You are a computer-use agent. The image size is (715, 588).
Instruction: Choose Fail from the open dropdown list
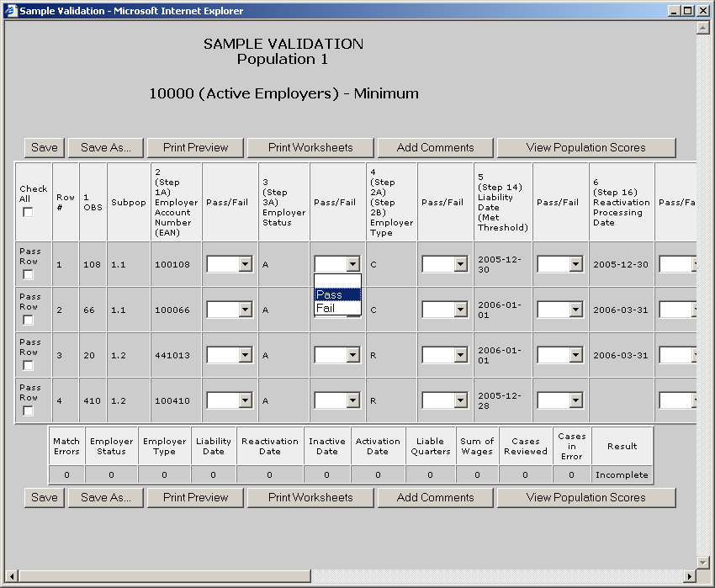pos(337,308)
